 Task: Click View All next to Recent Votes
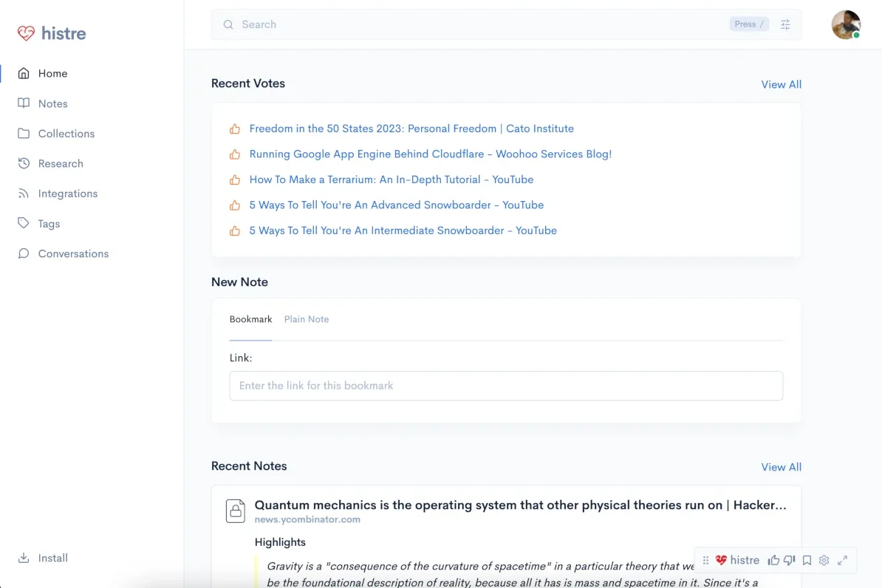pyautogui.click(x=781, y=84)
